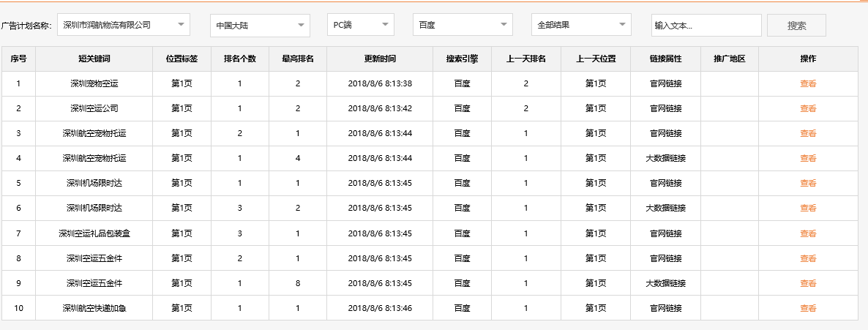This screenshot has width=868, height=330.
Task: Click the 上一天位置 column header
Action: tap(596, 59)
